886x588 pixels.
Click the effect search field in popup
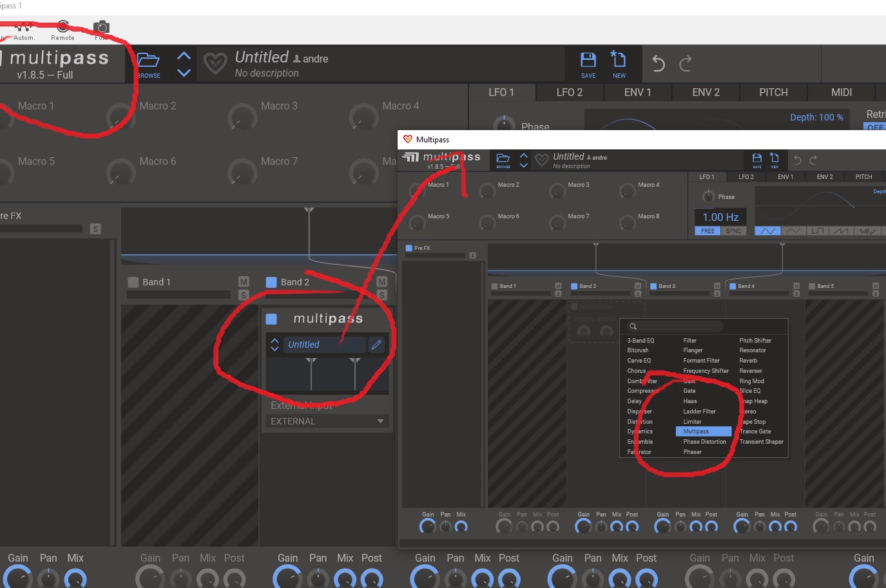(x=674, y=327)
